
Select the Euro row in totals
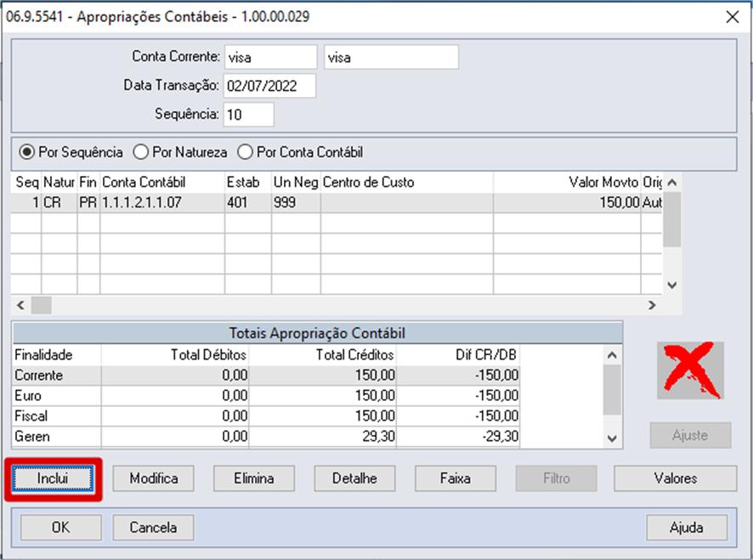267,396
